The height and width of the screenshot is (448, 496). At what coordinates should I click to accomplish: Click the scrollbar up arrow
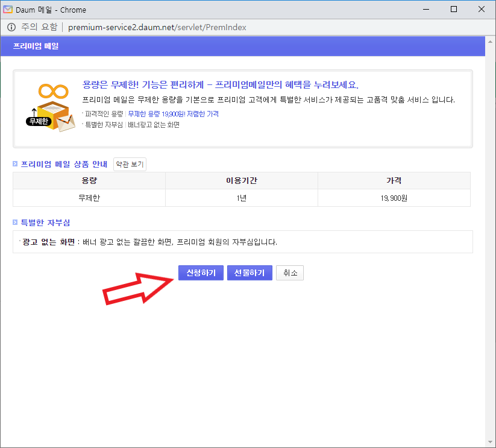click(x=491, y=42)
